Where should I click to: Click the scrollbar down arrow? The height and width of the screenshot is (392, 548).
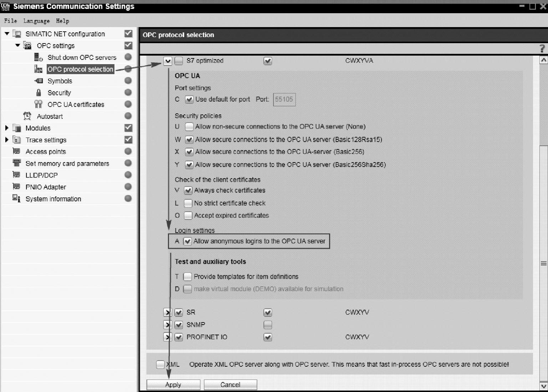pyautogui.click(x=543, y=386)
